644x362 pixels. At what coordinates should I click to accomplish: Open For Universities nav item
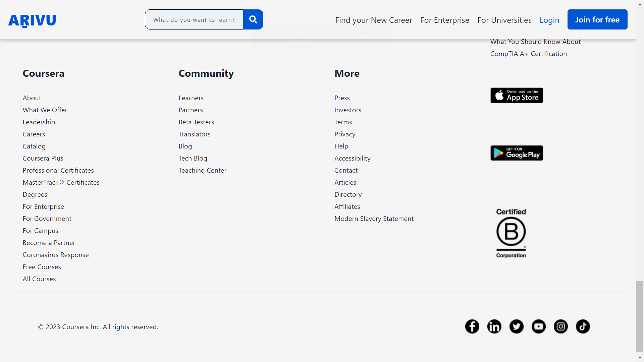pyautogui.click(x=504, y=20)
